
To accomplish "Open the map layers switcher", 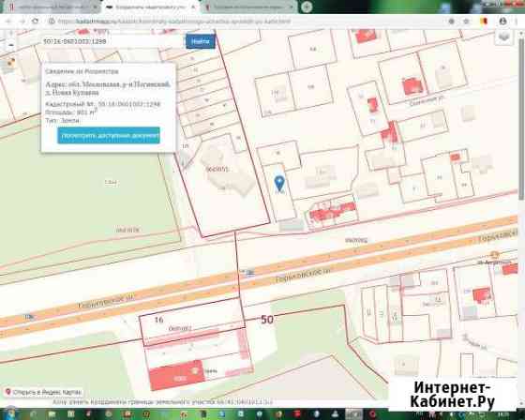I will (x=504, y=37).
